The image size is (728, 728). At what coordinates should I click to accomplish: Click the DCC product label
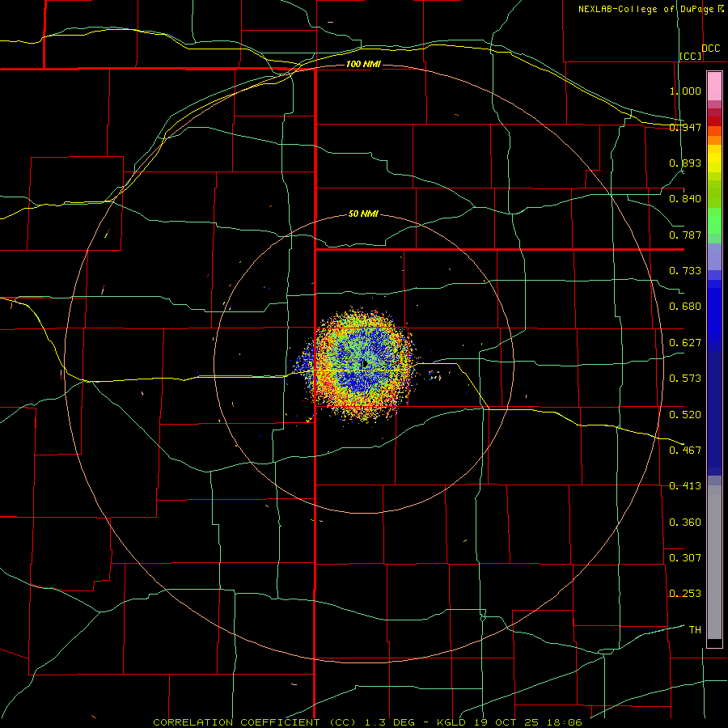point(711,49)
